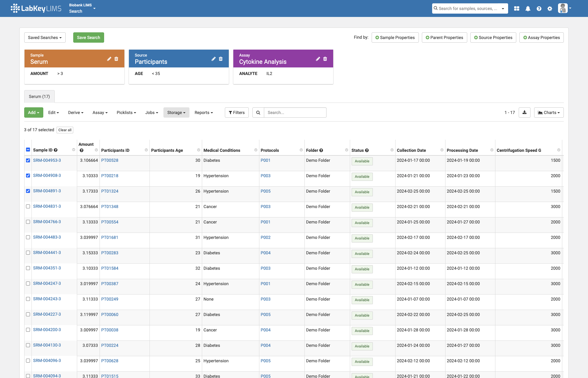Delete the Participants source filter card

(x=221, y=59)
